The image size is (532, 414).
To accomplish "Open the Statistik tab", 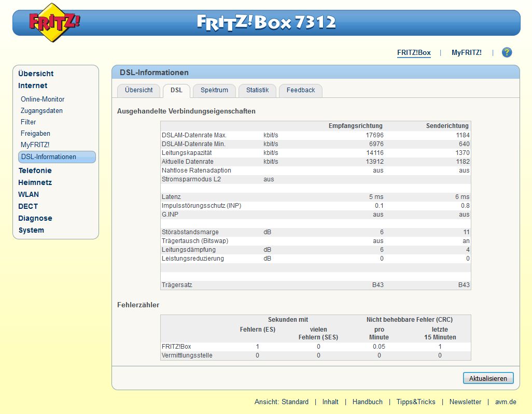I will (x=257, y=90).
